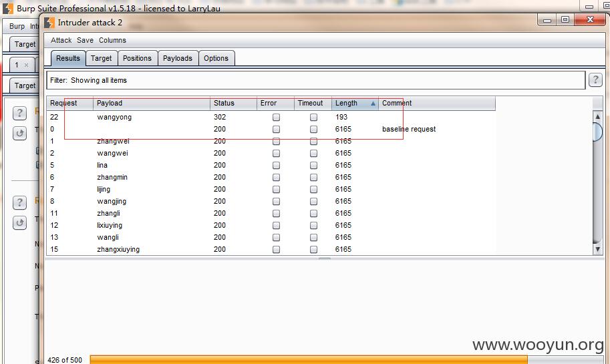Close tab 1 in background Burp window
This screenshot has height=364, width=610.
pyautogui.click(x=27, y=65)
